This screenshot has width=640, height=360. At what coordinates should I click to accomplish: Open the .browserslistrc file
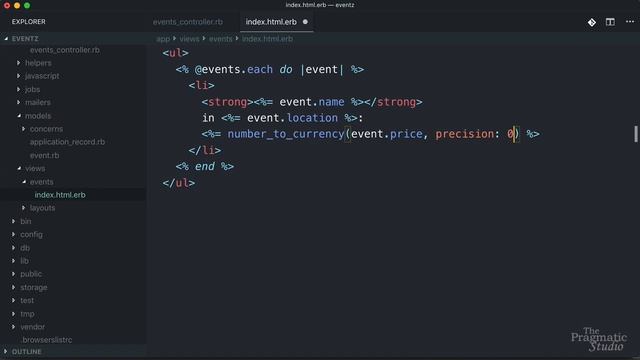[x=46, y=340]
